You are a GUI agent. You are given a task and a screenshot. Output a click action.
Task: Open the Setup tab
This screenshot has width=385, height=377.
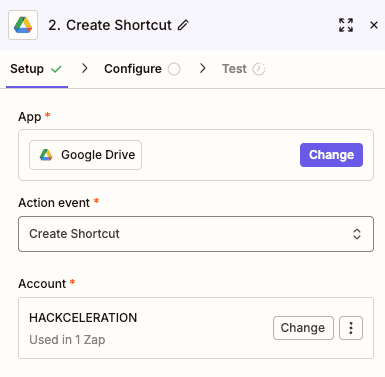[37, 69]
